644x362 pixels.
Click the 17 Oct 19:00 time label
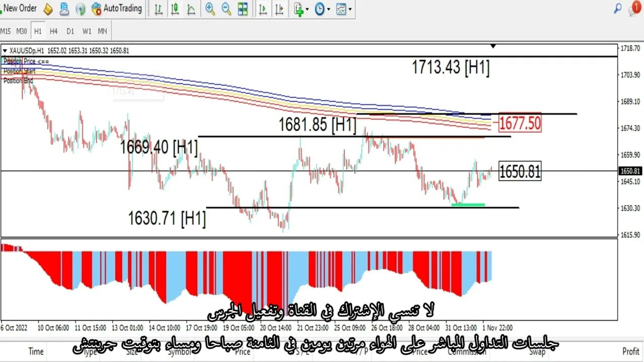point(201,328)
